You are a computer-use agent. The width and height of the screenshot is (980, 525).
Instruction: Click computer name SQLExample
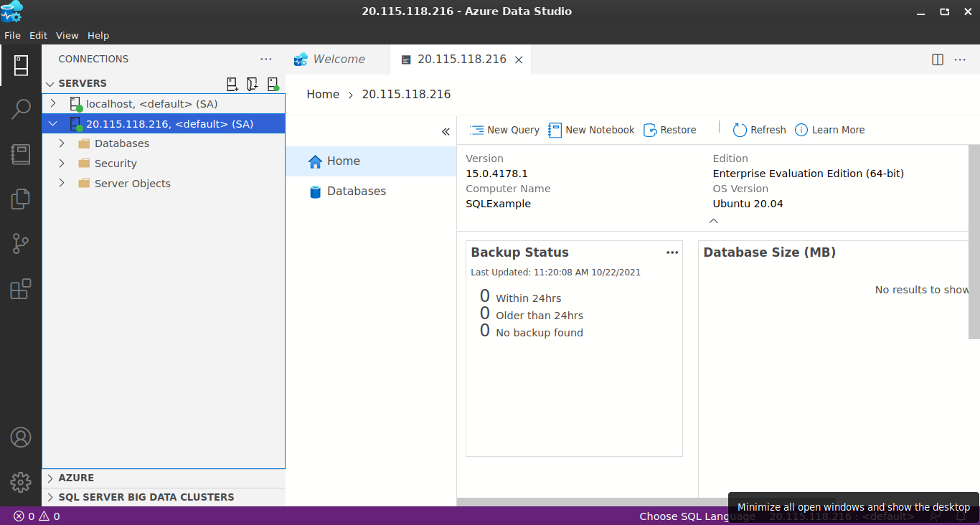pos(498,204)
